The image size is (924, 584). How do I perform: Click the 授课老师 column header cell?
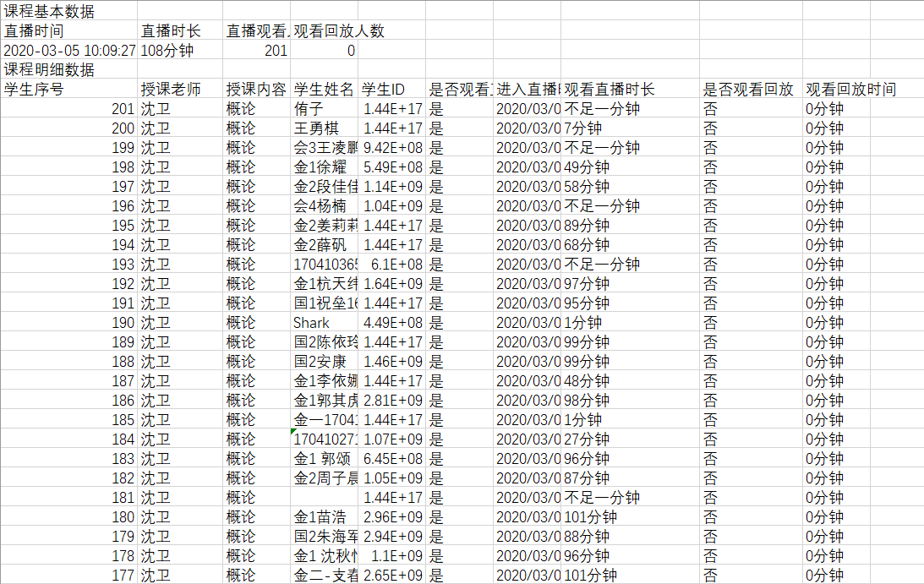coord(171,90)
